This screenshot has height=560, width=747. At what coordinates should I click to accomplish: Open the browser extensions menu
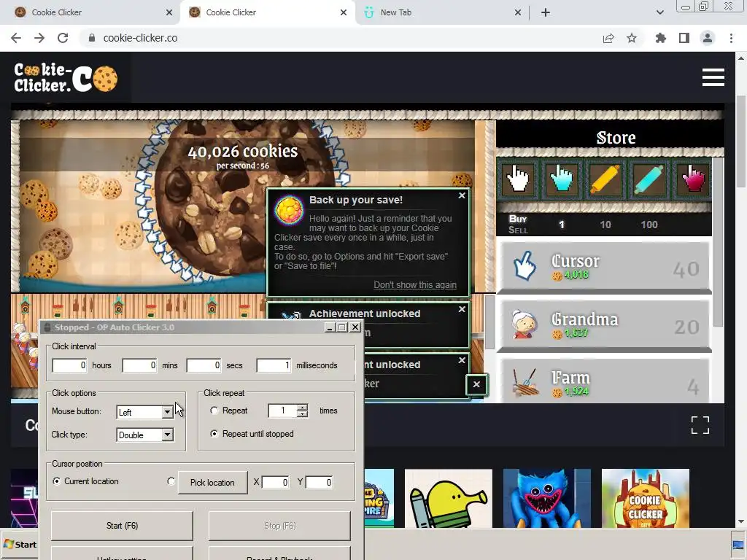click(x=661, y=38)
